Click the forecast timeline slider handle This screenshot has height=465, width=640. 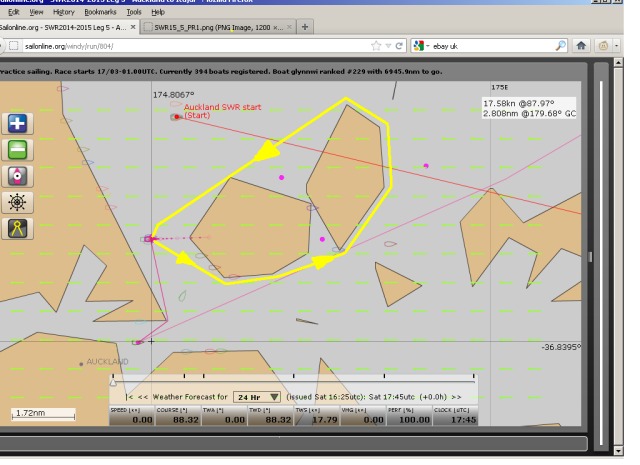pos(113,382)
